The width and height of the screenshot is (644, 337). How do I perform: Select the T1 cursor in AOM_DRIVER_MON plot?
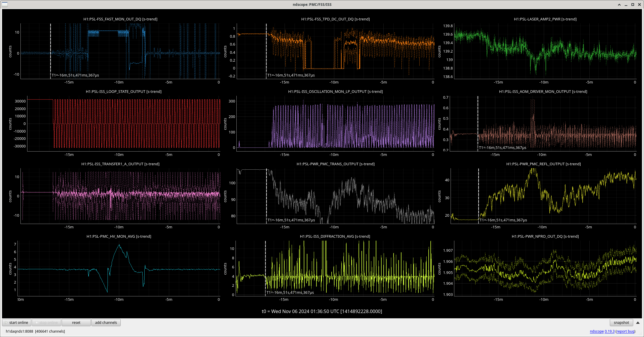478,124
